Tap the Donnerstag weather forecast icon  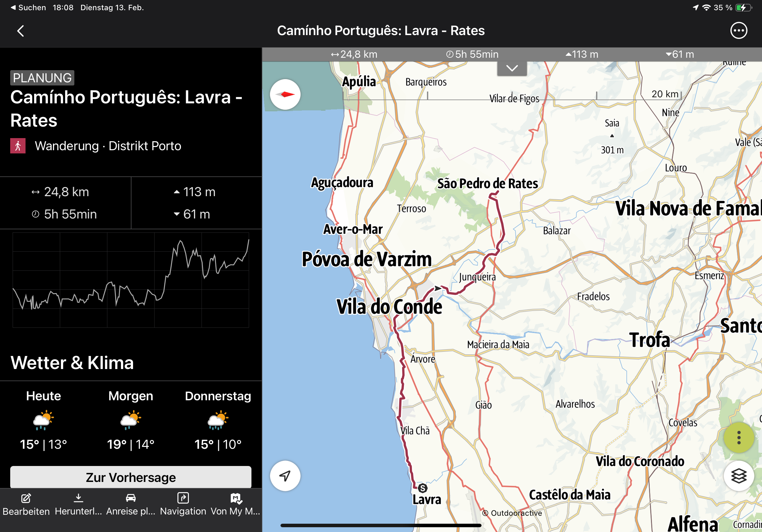[218, 420]
